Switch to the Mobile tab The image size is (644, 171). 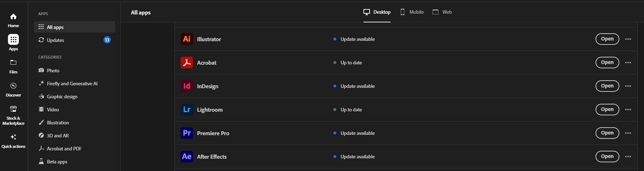coord(412,12)
